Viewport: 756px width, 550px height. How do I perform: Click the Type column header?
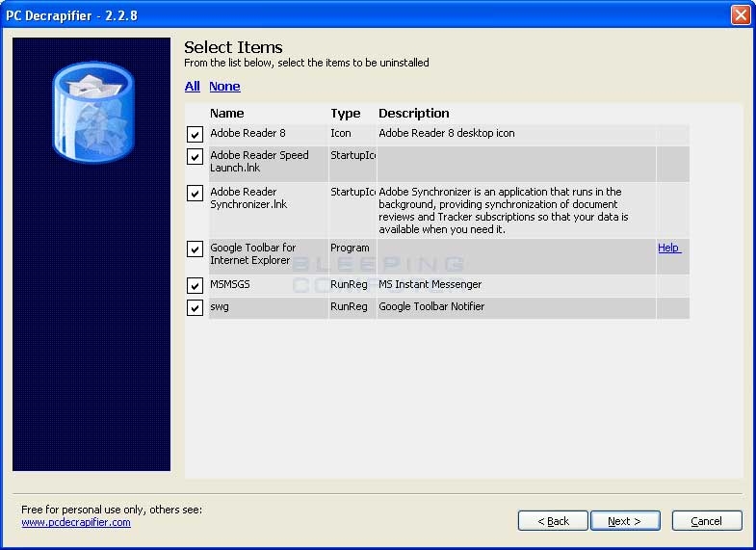346,114
